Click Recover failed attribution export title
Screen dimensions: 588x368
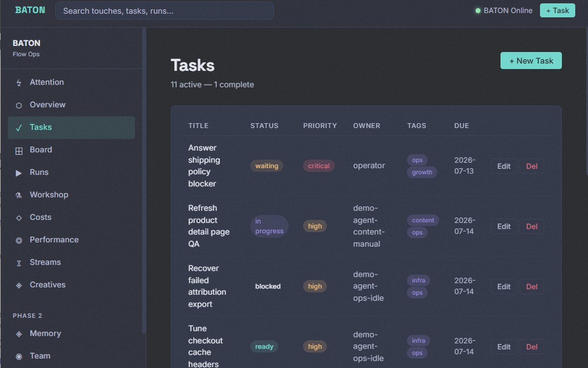[x=207, y=286]
